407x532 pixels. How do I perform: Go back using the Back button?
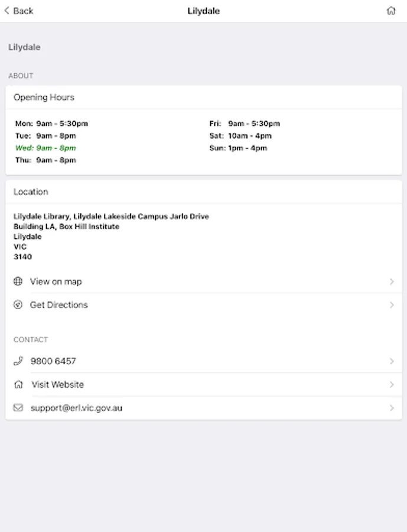tap(19, 11)
